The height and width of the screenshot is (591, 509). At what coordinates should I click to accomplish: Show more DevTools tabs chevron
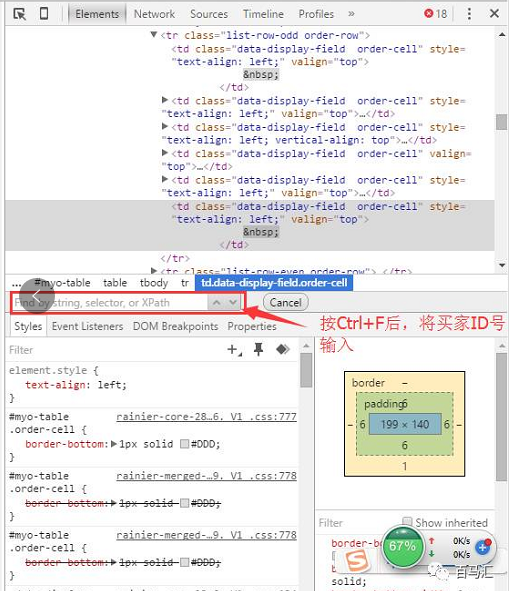point(351,14)
